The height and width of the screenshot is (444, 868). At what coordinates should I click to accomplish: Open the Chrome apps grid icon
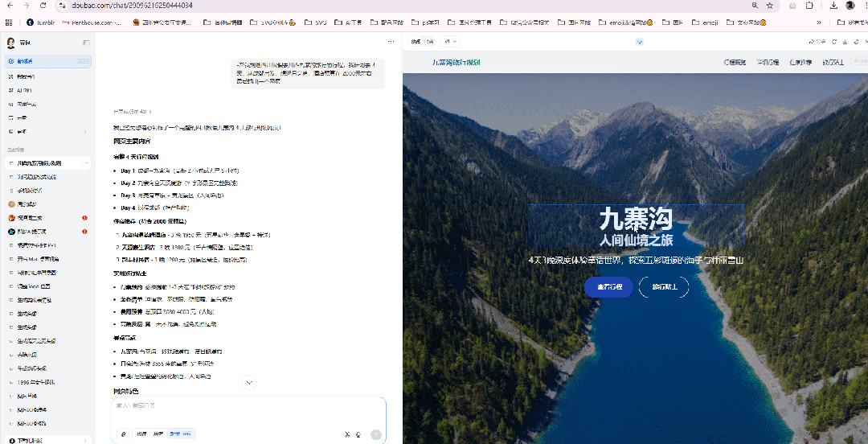pyautogui.click(x=8, y=23)
